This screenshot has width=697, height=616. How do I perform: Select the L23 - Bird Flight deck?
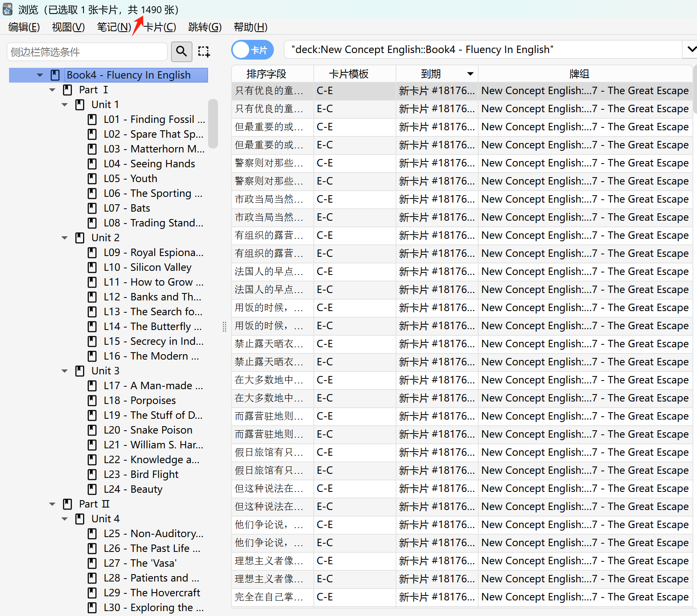click(141, 474)
